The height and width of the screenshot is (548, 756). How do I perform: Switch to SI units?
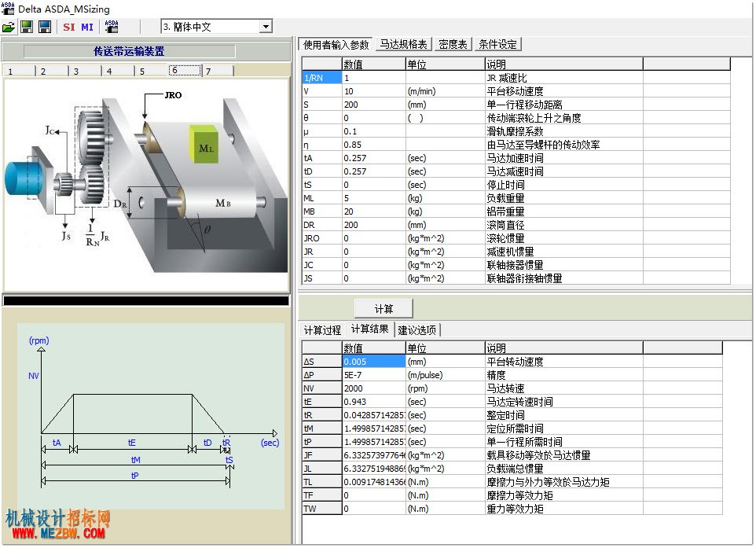(x=69, y=27)
